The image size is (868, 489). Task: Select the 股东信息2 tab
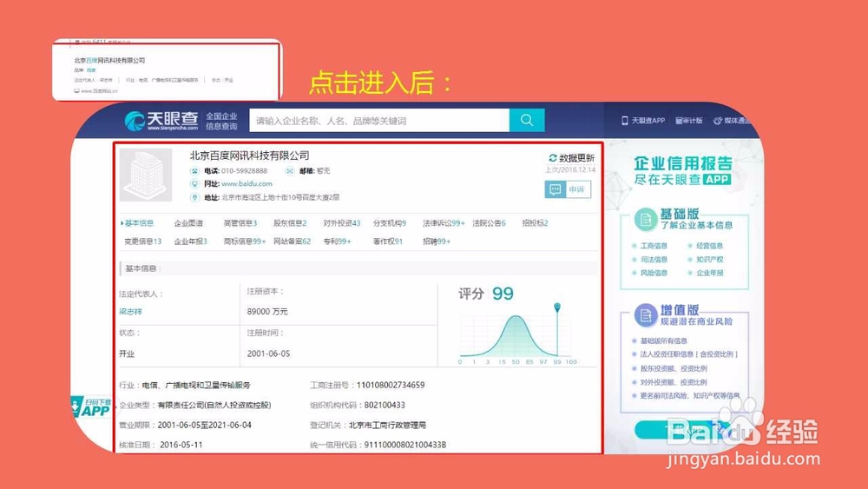(290, 223)
